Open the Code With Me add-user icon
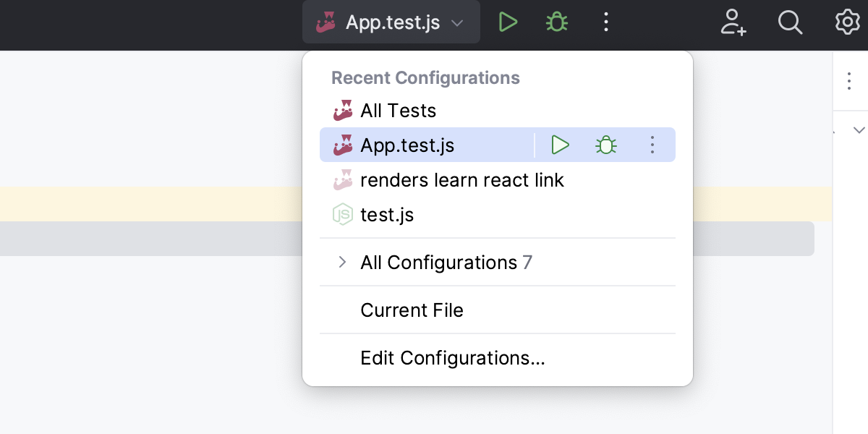868x434 pixels. coord(733,22)
